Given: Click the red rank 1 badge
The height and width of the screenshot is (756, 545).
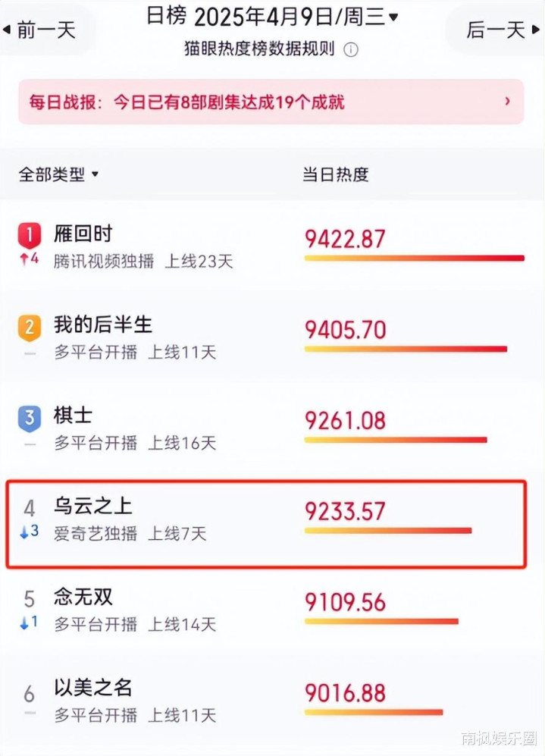Looking at the screenshot, I should coord(29,237).
